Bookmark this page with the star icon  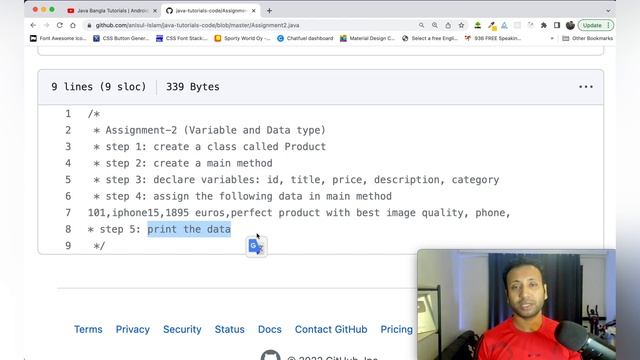tap(461, 25)
